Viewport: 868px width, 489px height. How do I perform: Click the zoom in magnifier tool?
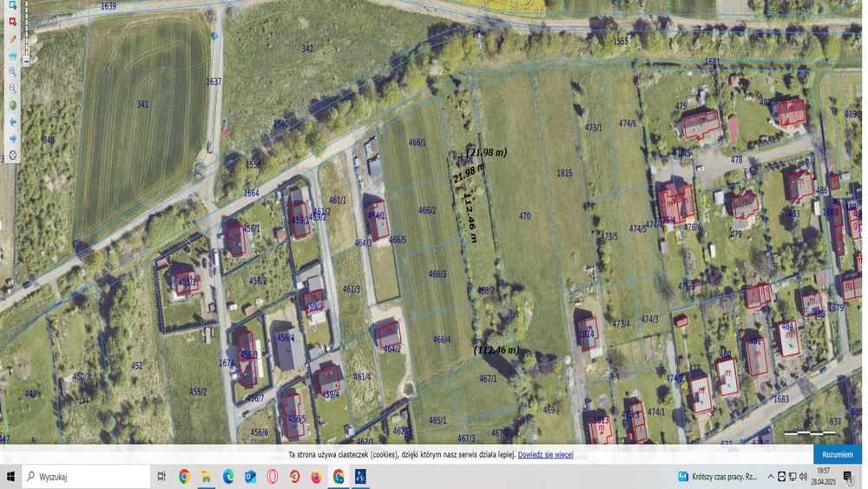click(x=12, y=71)
